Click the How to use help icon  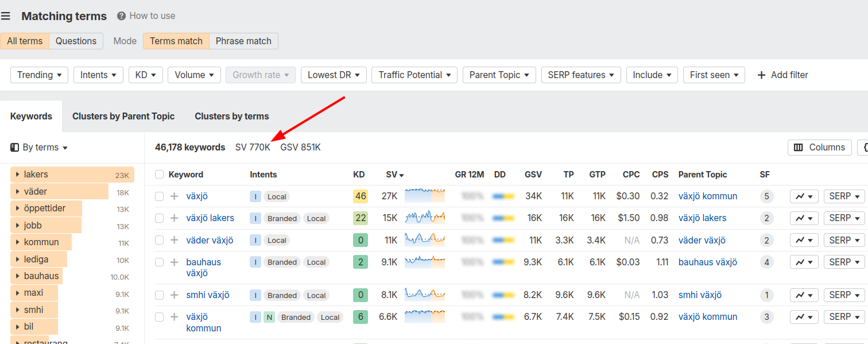(x=121, y=16)
